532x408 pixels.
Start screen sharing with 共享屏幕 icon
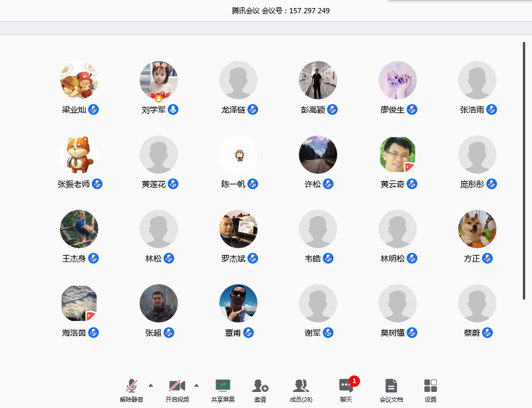point(223,390)
